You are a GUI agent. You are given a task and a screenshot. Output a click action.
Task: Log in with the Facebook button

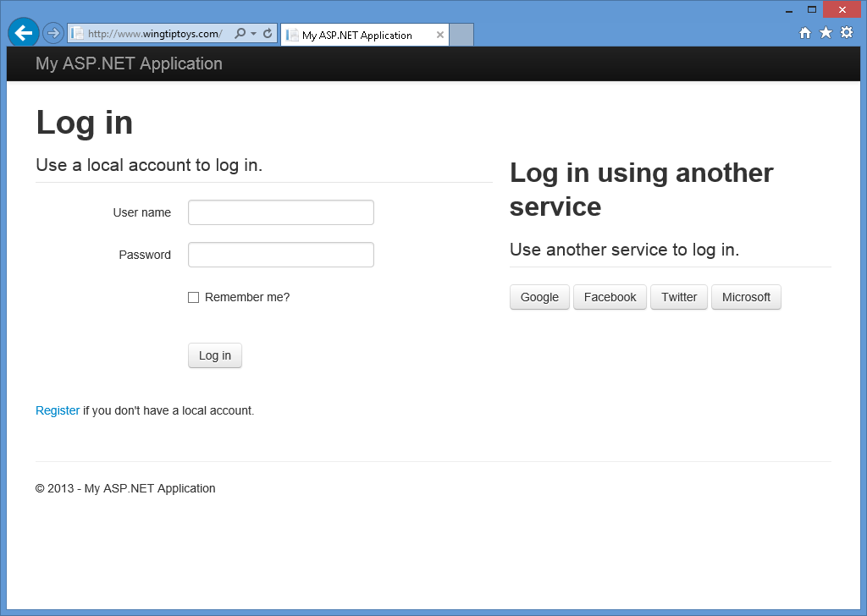click(610, 297)
